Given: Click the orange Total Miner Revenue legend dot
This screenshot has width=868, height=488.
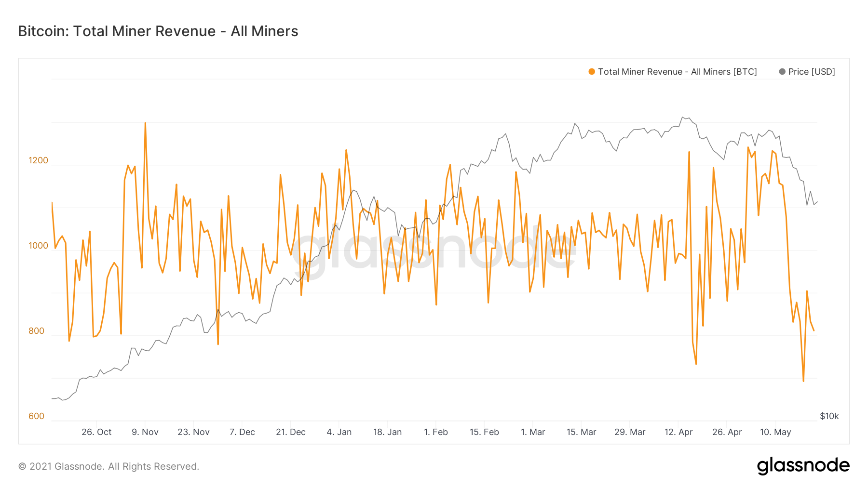Looking at the screenshot, I should pyautogui.click(x=592, y=72).
